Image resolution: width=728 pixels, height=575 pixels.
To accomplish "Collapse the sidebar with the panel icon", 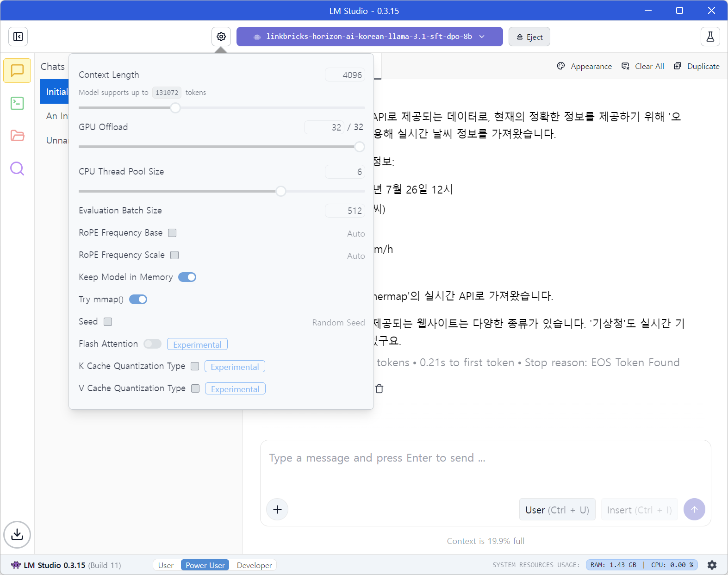I will pos(18,37).
